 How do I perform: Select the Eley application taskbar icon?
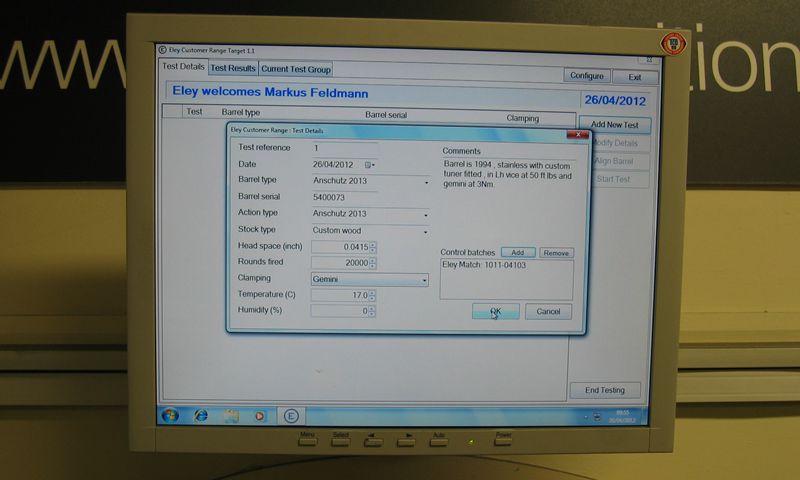pos(291,416)
